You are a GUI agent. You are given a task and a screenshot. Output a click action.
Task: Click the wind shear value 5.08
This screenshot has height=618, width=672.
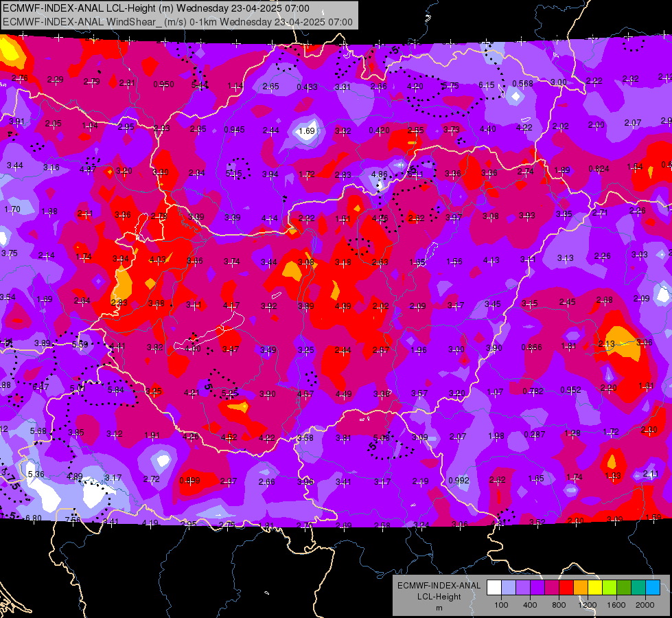(x=382, y=437)
